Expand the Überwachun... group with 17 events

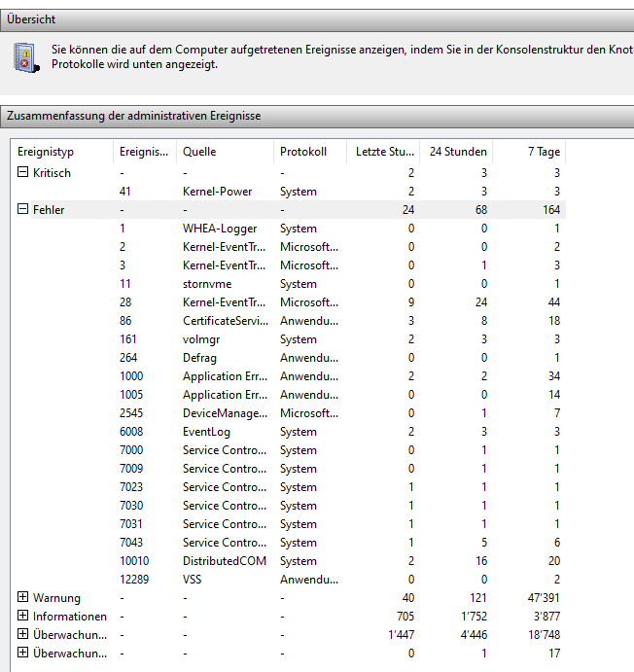pyautogui.click(x=22, y=653)
